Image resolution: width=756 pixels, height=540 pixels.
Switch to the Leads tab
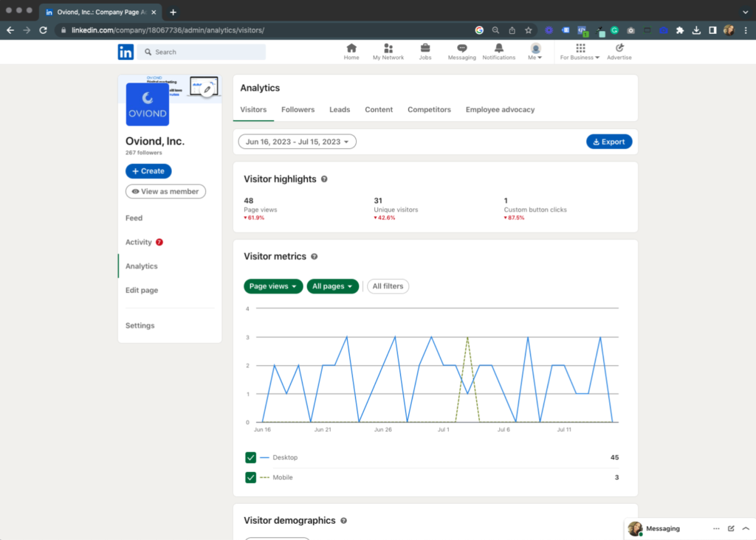tap(340, 110)
